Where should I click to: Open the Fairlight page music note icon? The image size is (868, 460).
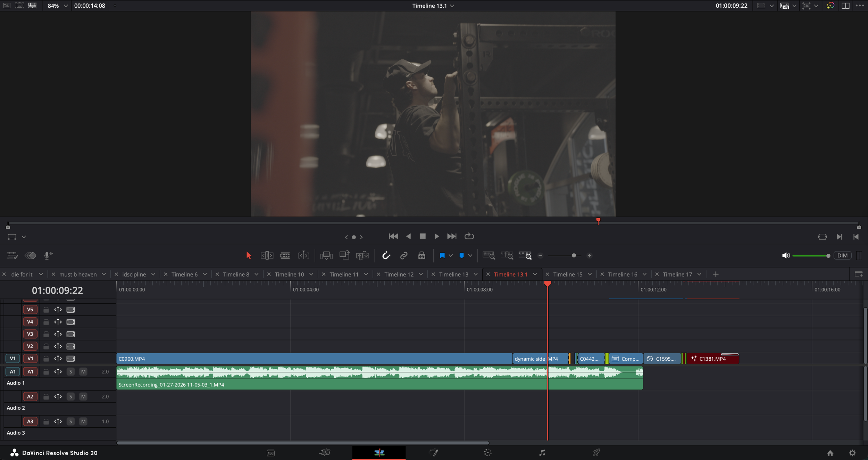pos(542,453)
